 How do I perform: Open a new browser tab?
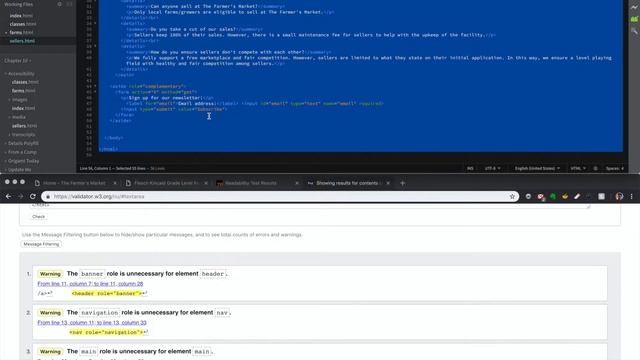(x=402, y=183)
